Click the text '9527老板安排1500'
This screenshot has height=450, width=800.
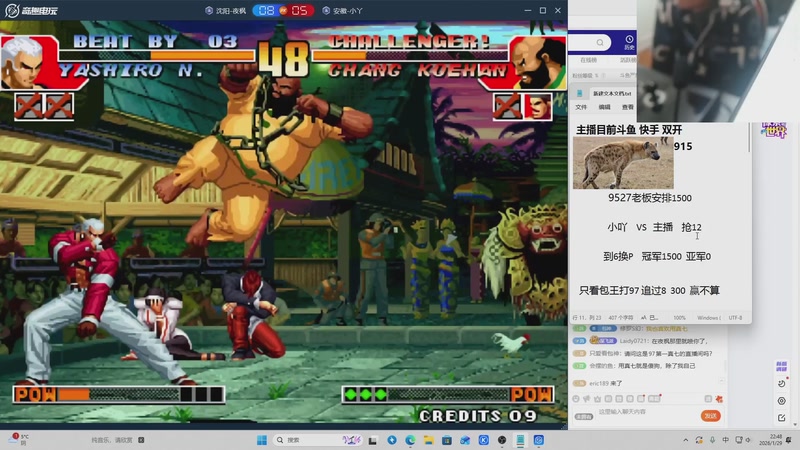coord(649,198)
